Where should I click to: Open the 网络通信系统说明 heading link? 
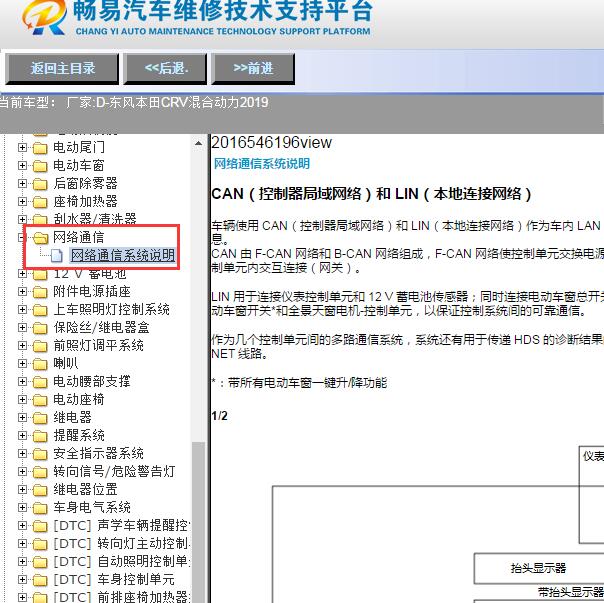point(262,164)
